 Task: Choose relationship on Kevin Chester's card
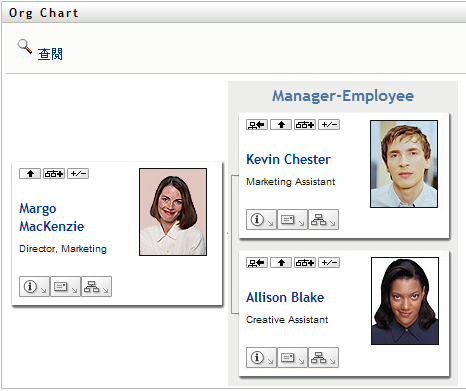[x=305, y=125]
